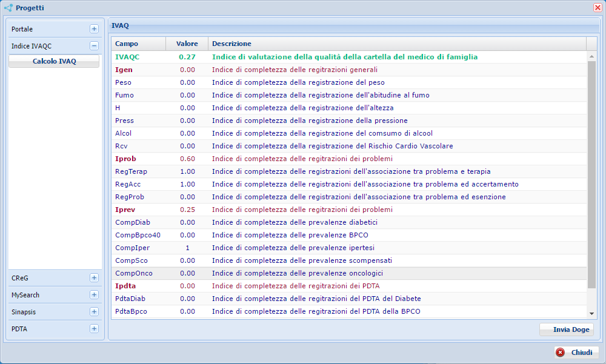
Task: Expand the PDTA section
Action: [94, 329]
